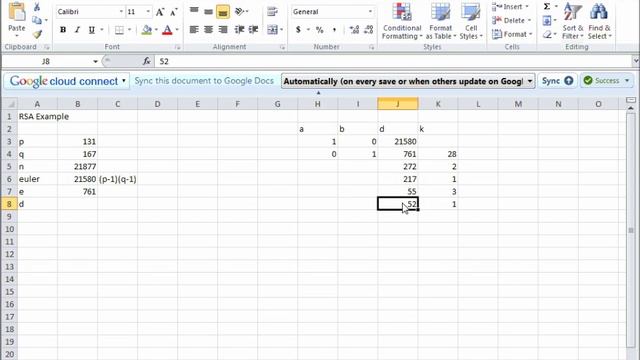This screenshot has height=360, width=640.
Task: Align text right
Action: coord(222,29)
